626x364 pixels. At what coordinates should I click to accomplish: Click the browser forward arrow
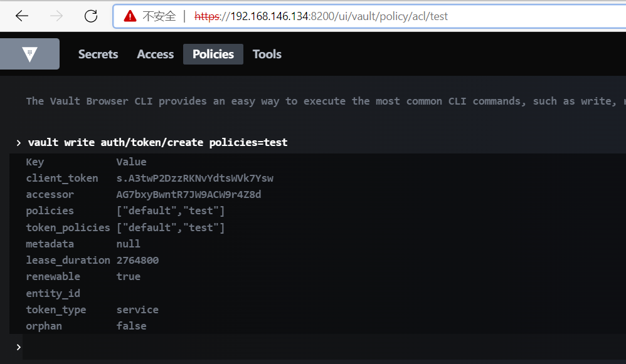(56, 16)
